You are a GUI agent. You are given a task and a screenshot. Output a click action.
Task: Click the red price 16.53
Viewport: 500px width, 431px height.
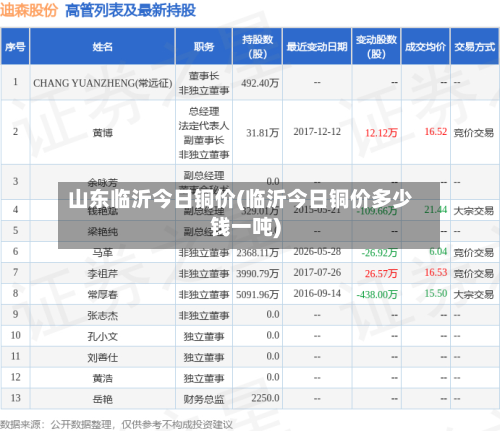436,272
